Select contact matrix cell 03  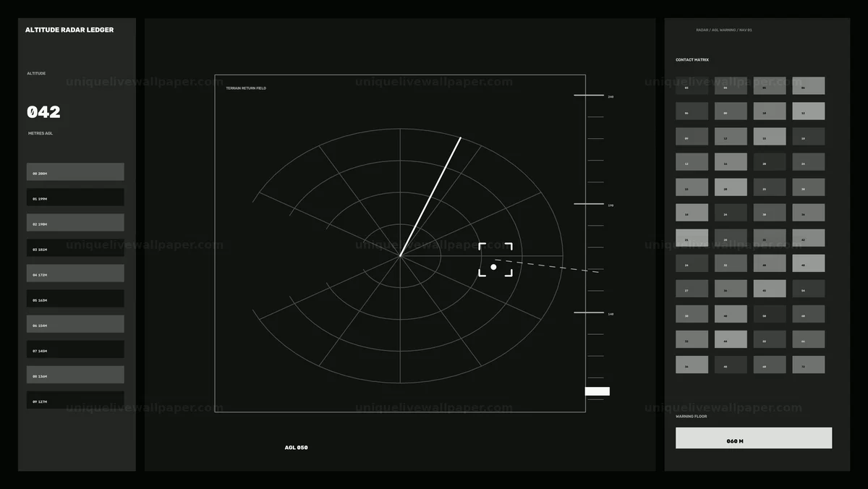(x=692, y=86)
